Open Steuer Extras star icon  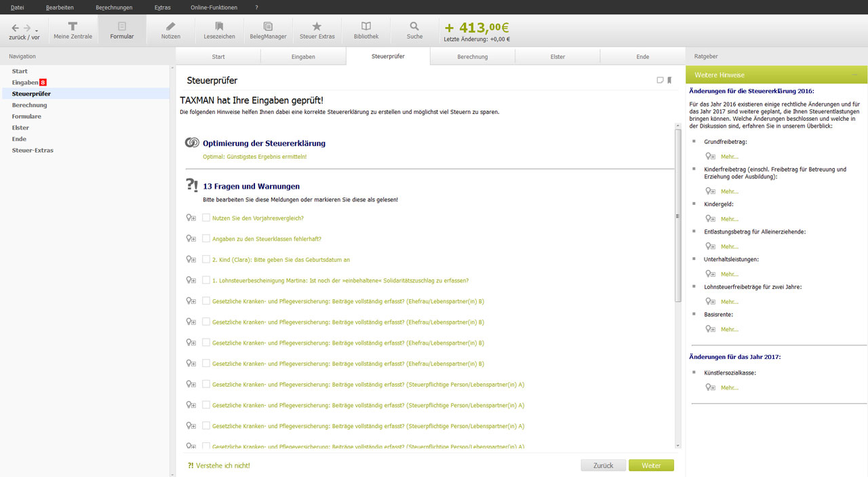coord(317,29)
